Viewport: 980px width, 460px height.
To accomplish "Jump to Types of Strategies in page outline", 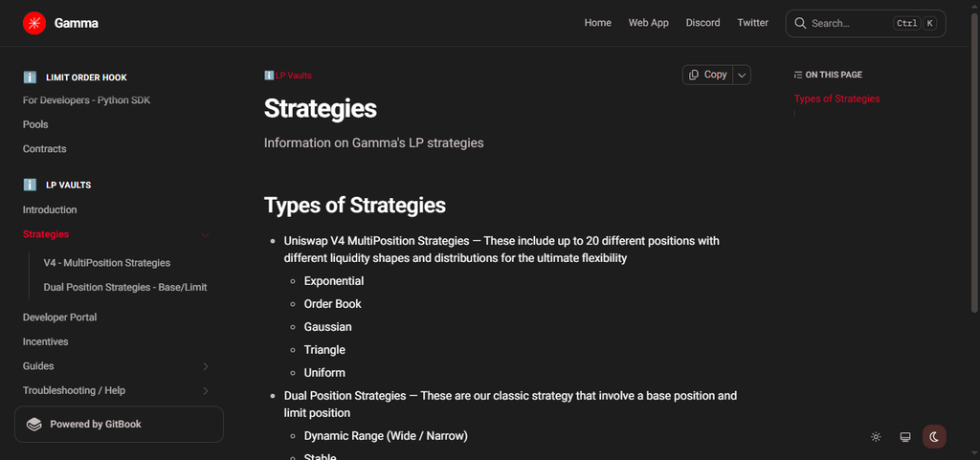I will tap(836, 99).
